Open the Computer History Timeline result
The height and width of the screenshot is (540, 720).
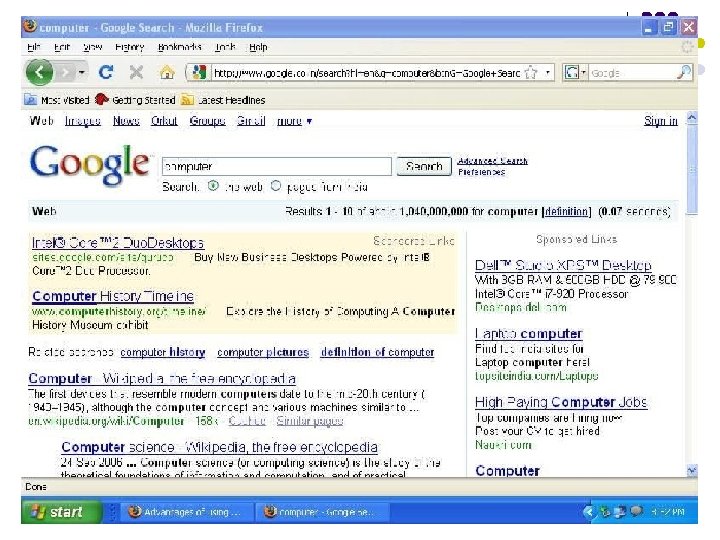pyautogui.click(x=113, y=296)
